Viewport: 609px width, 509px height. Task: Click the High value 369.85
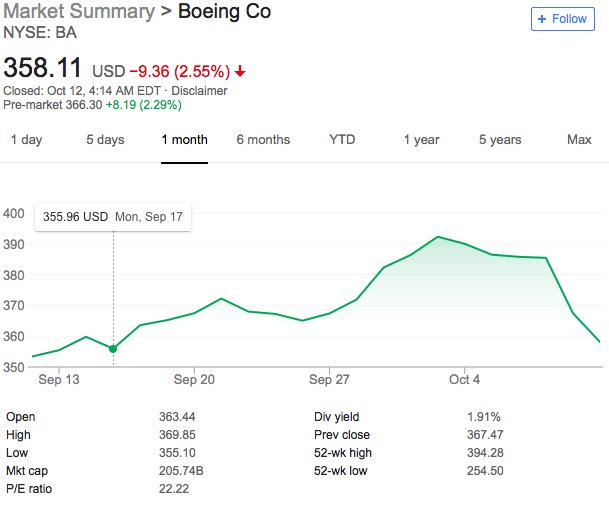coord(177,435)
